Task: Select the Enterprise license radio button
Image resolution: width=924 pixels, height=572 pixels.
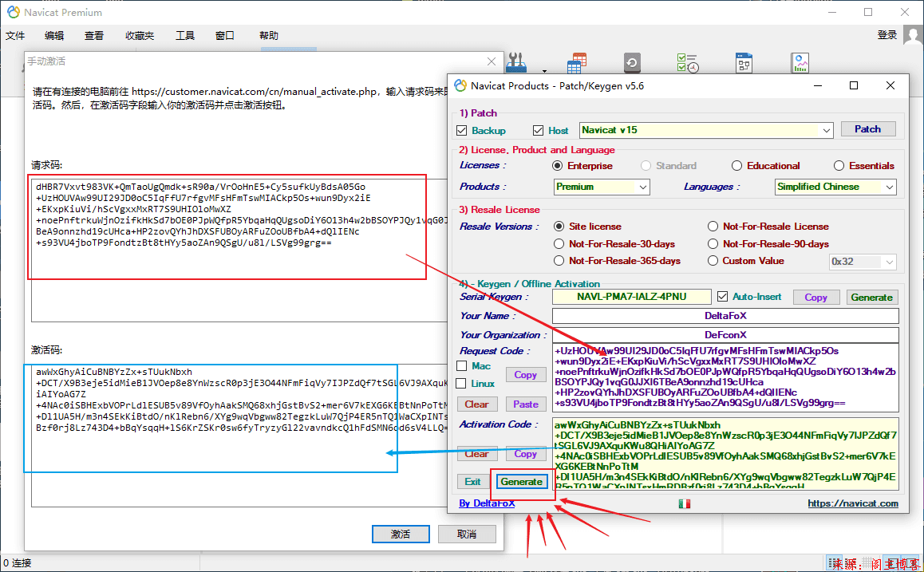Action: 558,166
